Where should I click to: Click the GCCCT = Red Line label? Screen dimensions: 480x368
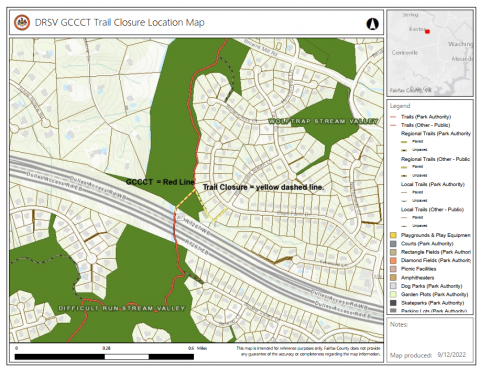point(160,182)
